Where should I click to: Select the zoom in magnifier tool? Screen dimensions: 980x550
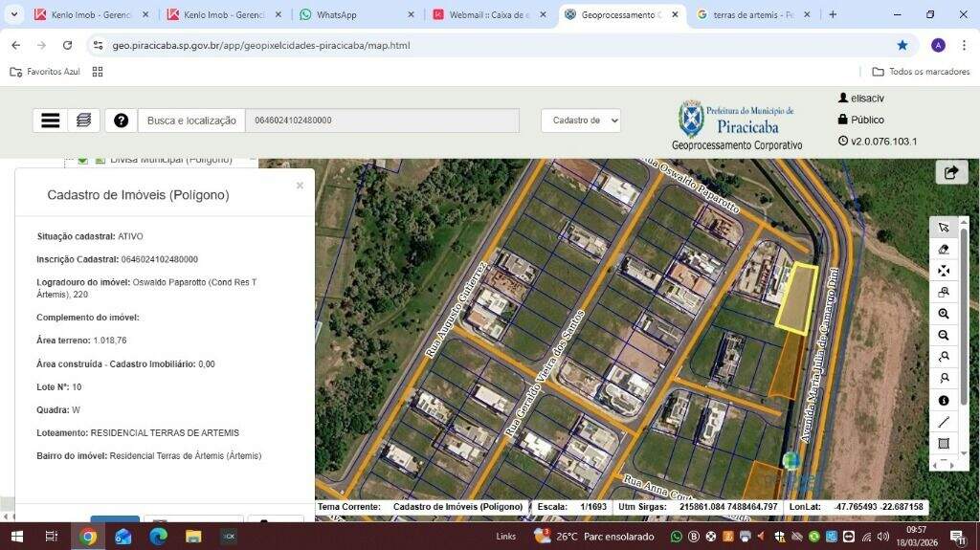(944, 314)
